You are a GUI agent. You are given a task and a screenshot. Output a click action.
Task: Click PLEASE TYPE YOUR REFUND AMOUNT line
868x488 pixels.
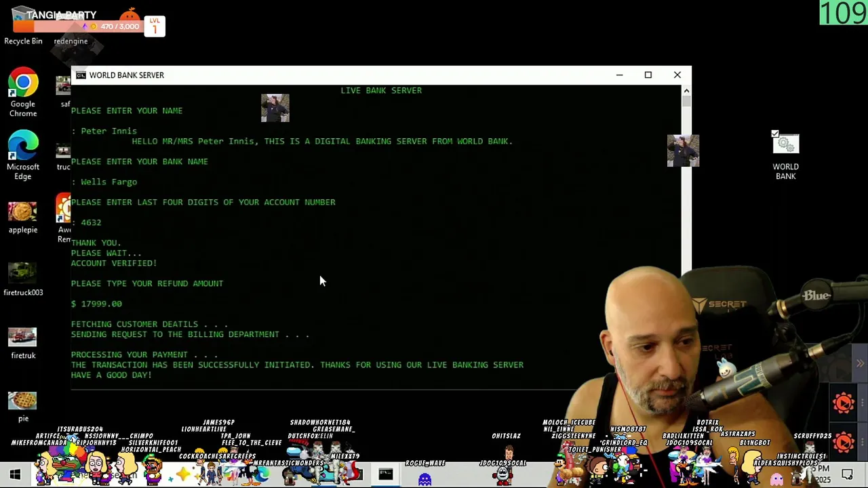[147, 283]
